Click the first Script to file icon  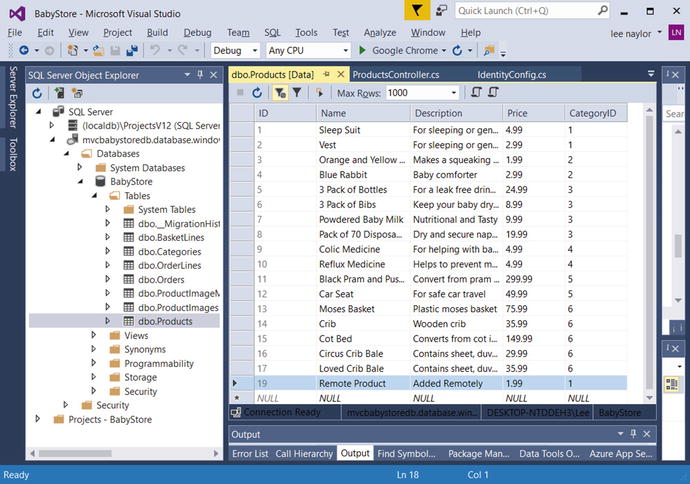tap(476, 92)
